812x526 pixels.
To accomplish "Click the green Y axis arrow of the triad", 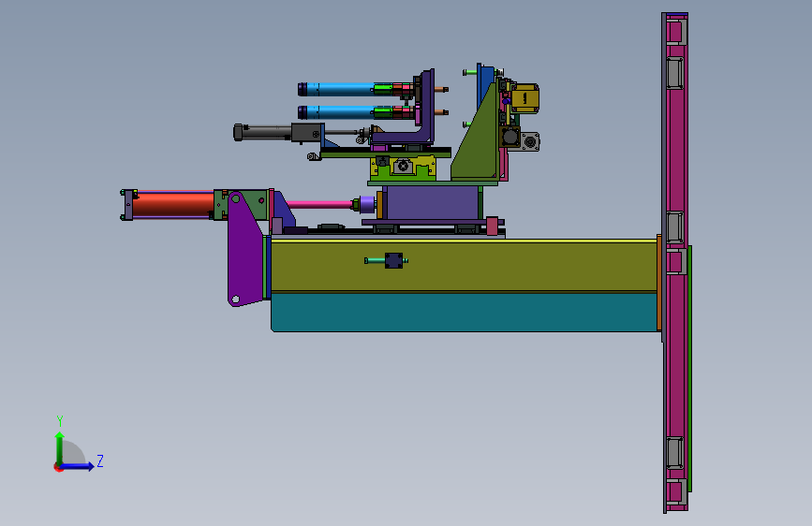I will pos(60,448).
